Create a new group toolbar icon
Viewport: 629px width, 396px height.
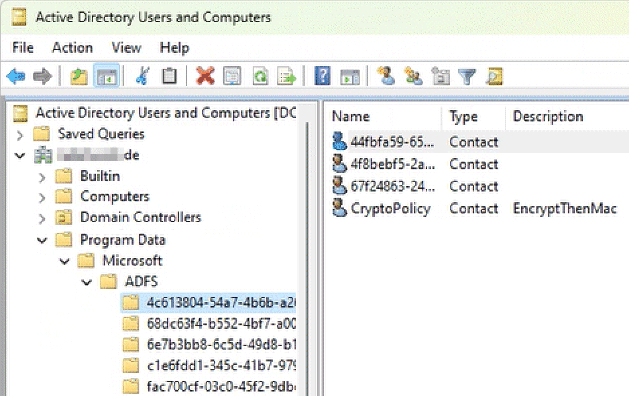[414, 76]
